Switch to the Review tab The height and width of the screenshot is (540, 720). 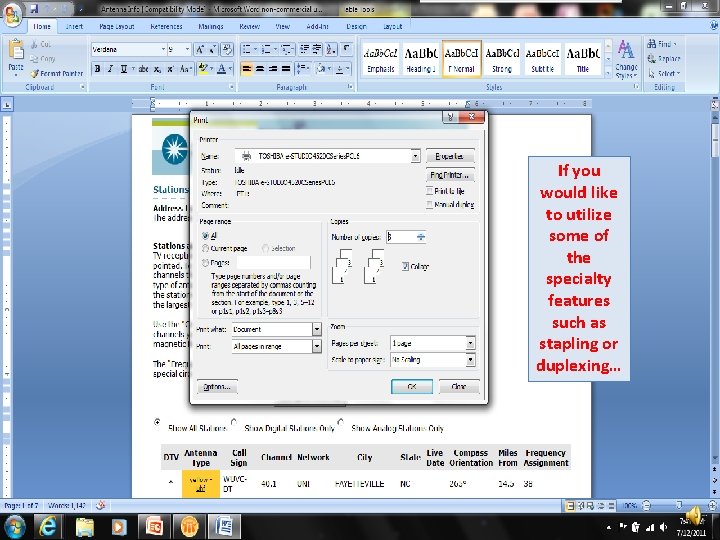click(x=250, y=27)
